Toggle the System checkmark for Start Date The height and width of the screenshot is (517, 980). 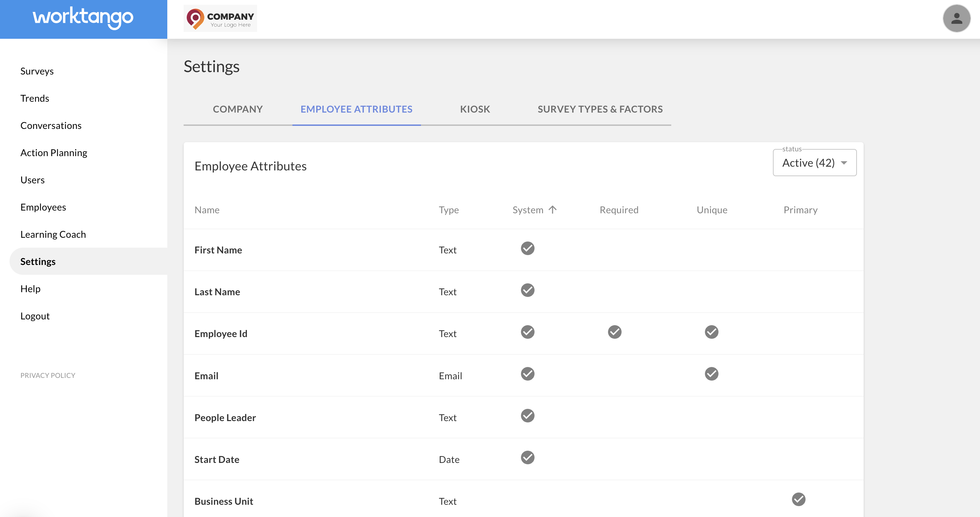[x=527, y=458]
